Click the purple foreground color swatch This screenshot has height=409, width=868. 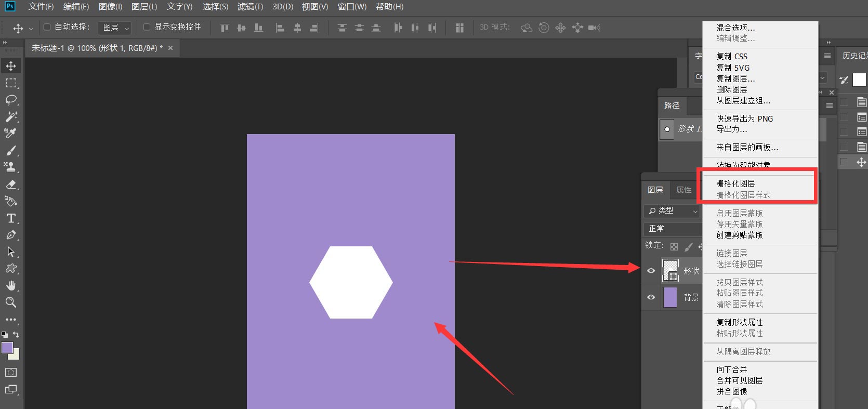point(7,348)
